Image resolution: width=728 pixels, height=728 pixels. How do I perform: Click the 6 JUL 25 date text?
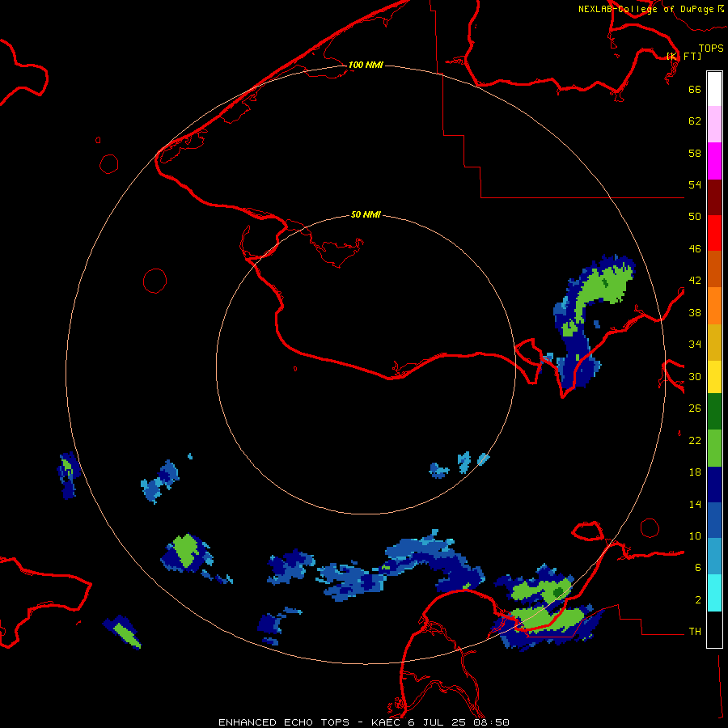pyautogui.click(x=437, y=722)
